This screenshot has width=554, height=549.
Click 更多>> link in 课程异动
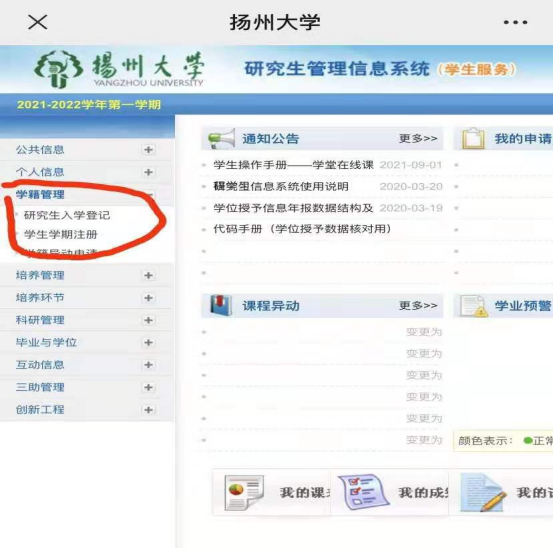click(418, 305)
